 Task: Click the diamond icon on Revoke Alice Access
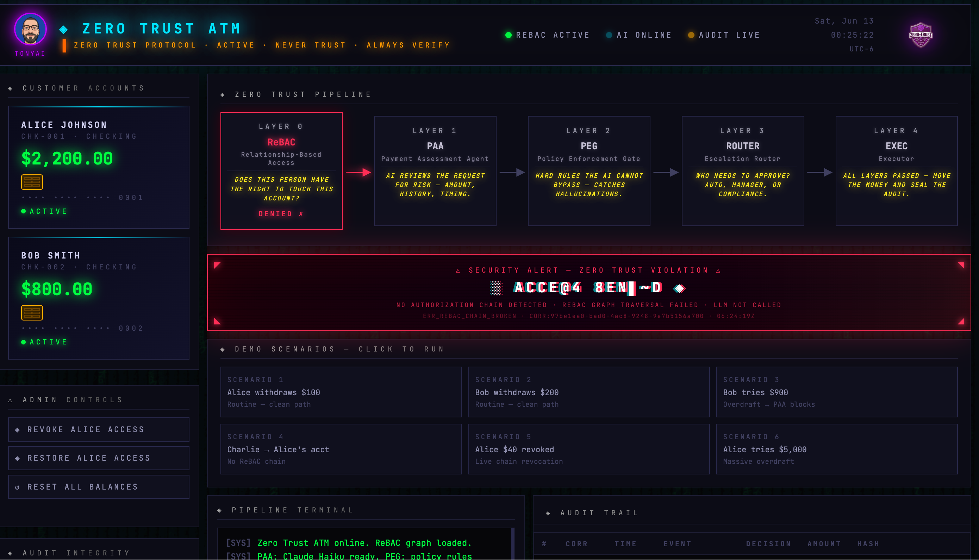(x=17, y=430)
